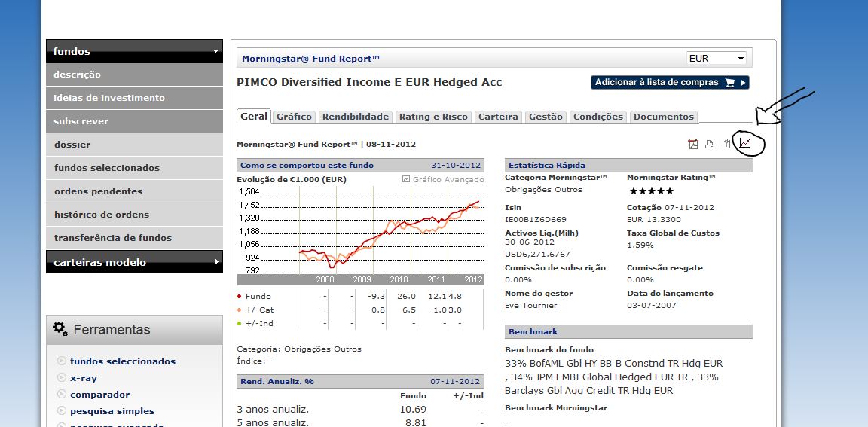Click +/-Cat 2010 value 6.5
This screenshot has width=868, height=427.
point(408,310)
